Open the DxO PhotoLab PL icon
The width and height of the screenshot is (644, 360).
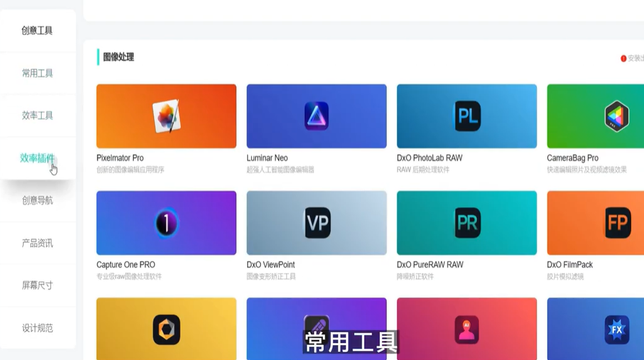tap(468, 116)
